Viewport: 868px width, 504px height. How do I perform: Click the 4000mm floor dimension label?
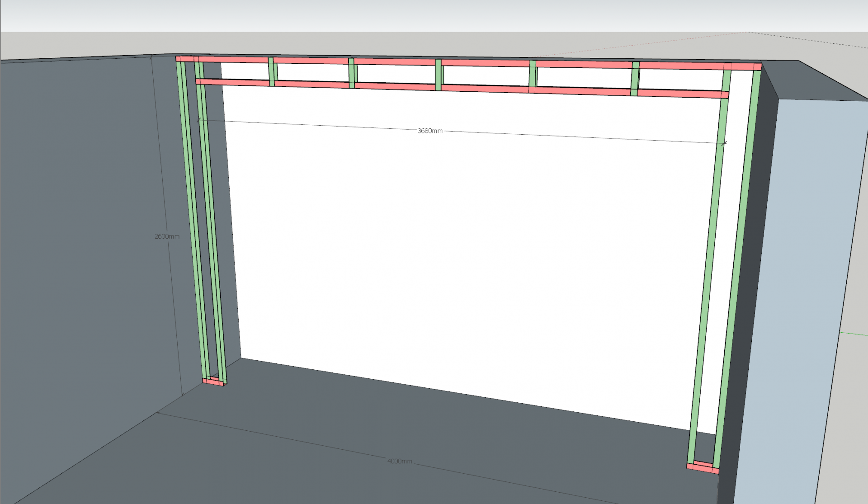click(x=400, y=462)
